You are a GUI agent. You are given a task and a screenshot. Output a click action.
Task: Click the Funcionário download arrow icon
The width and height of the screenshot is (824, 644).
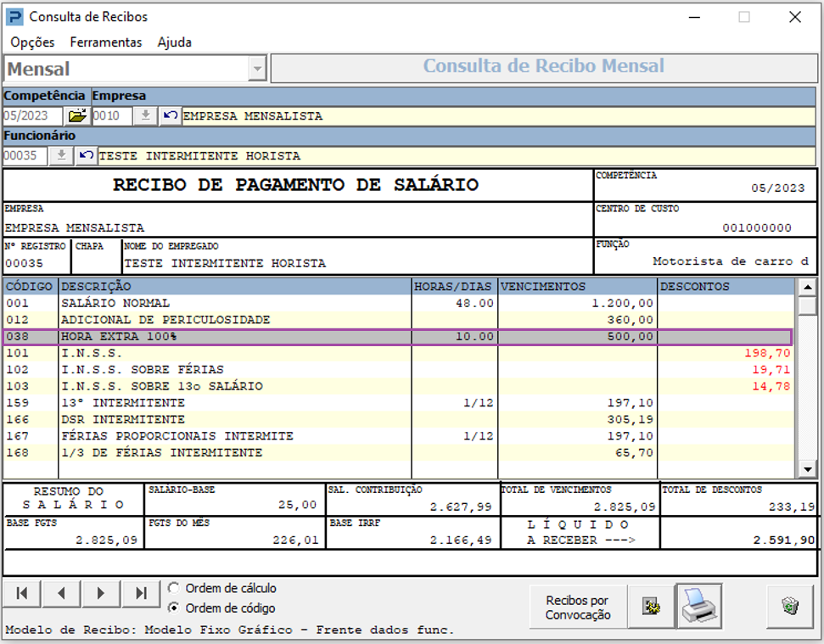[61, 155]
